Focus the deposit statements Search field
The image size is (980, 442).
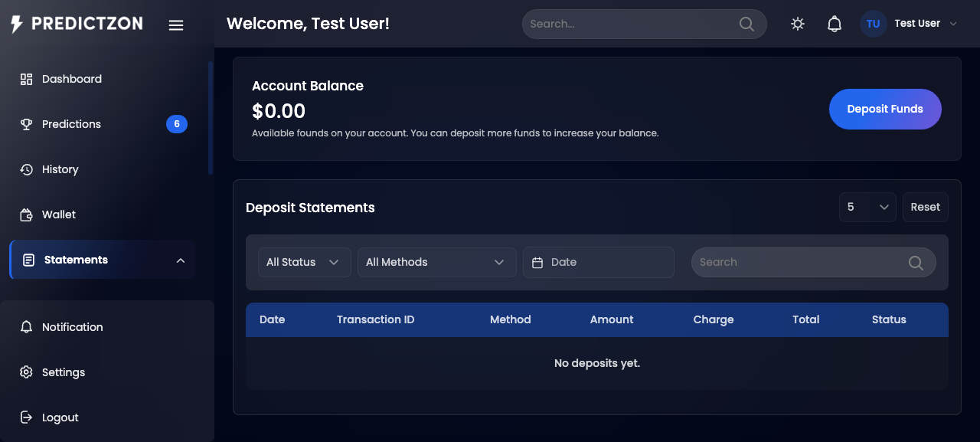pos(813,262)
